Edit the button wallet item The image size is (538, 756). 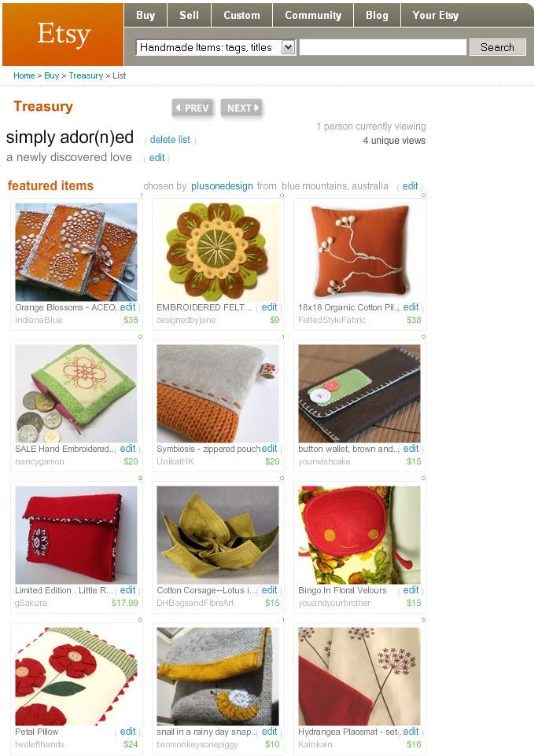point(411,449)
